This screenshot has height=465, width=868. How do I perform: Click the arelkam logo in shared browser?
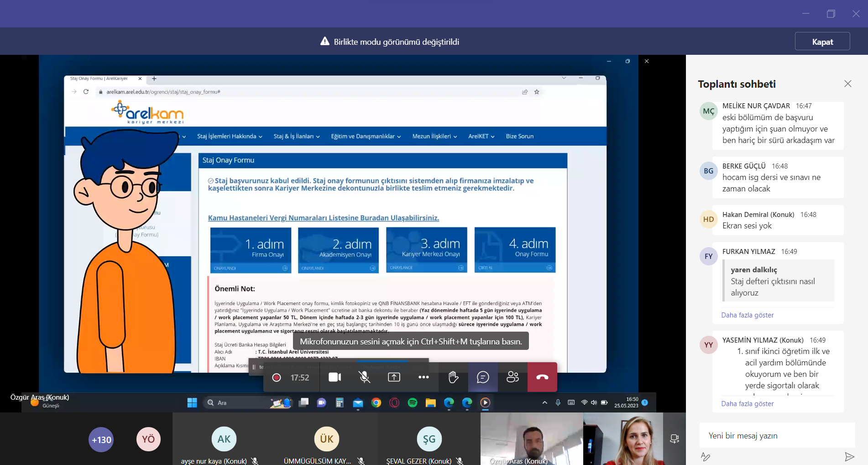[147, 112]
